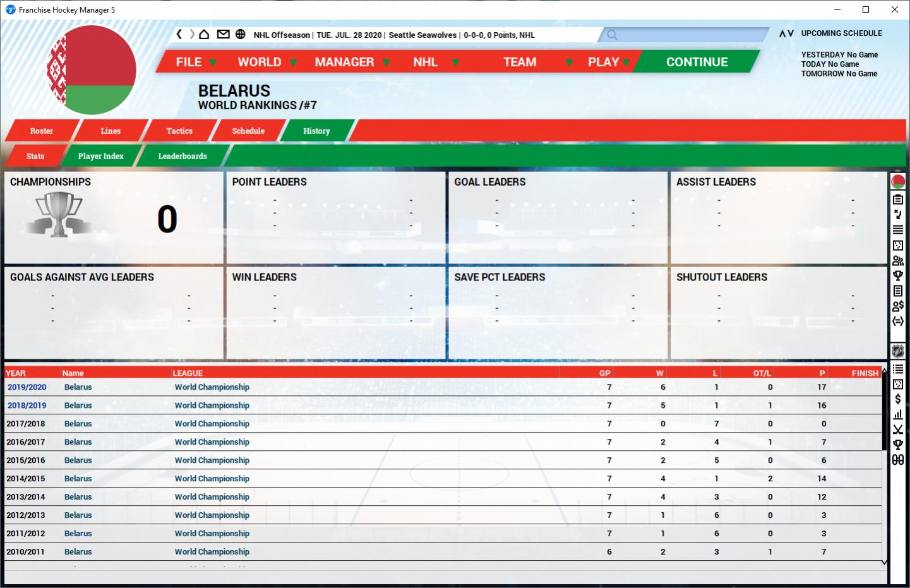Viewport: 910px width, 588px height.
Task: Open the FILE menu
Action: 189,62
